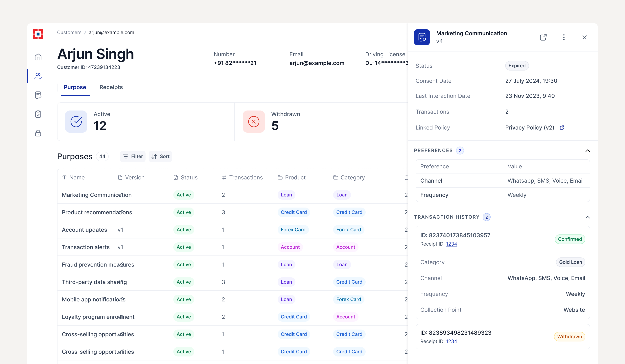Switch to the Purpose tab
Screen dimensions: 625x364
[x=75, y=87]
